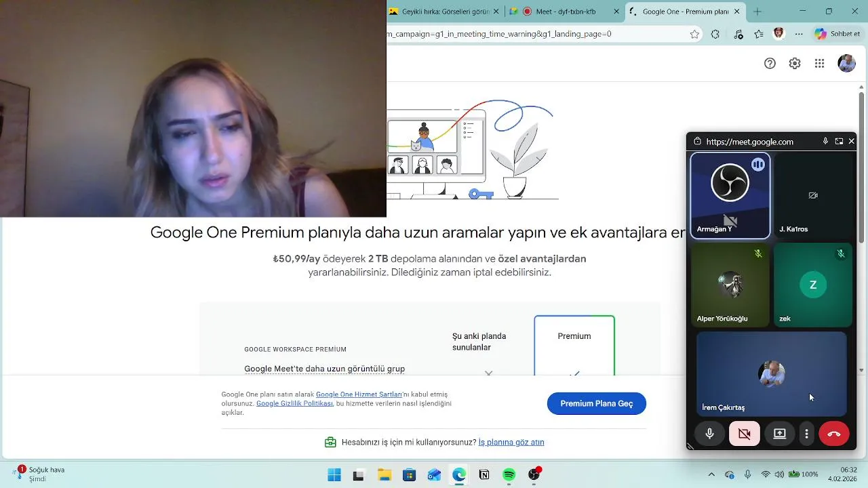This screenshot has height=488, width=868.
Task: Click microphone indicator in Meet popup header
Action: coord(825,142)
